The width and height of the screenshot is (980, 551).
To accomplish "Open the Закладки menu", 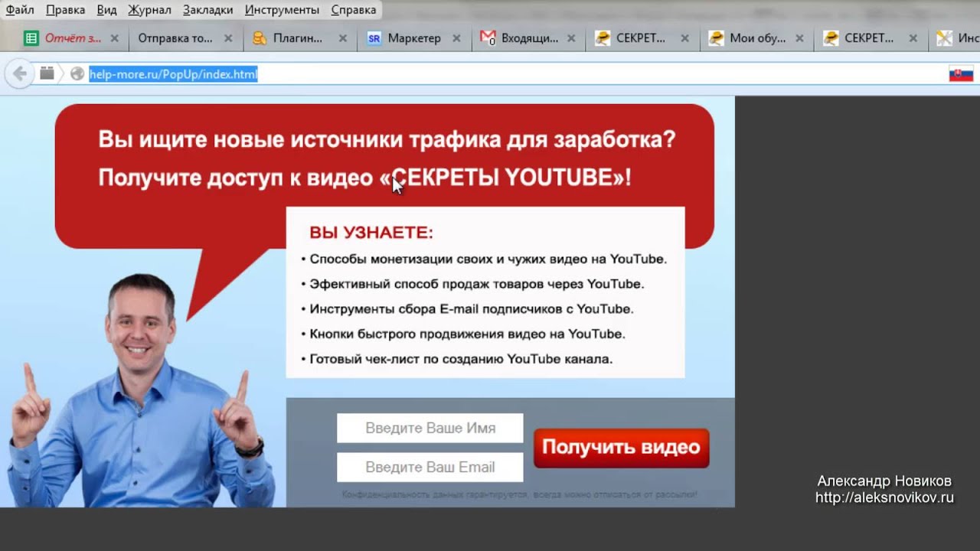I will click(x=208, y=10).
